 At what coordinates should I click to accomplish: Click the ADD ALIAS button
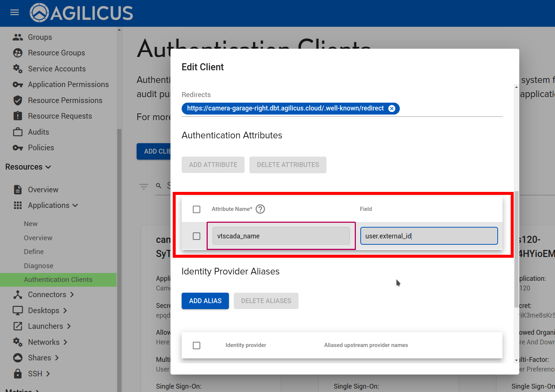[x=205, y=301]
